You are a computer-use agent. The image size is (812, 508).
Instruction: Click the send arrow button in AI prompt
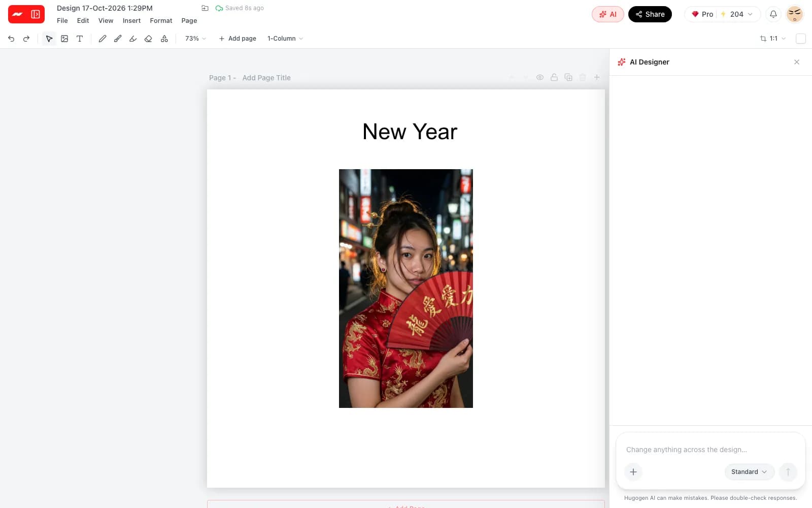click(788, 472)
